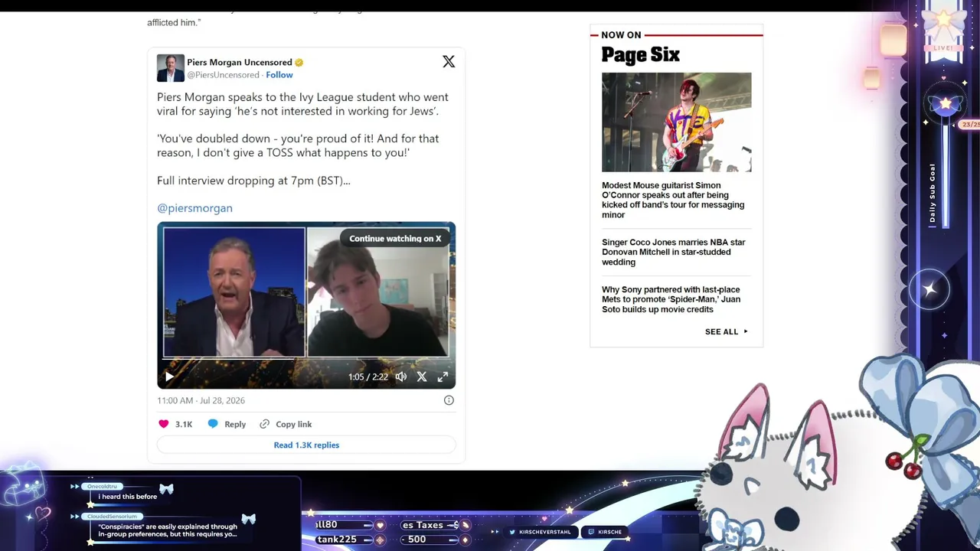Image resolution: width=980 pixels, height=551 pixels.
Task: Open Coco Jones marries Donovan Mitchell article
Action: coord(674,252)
